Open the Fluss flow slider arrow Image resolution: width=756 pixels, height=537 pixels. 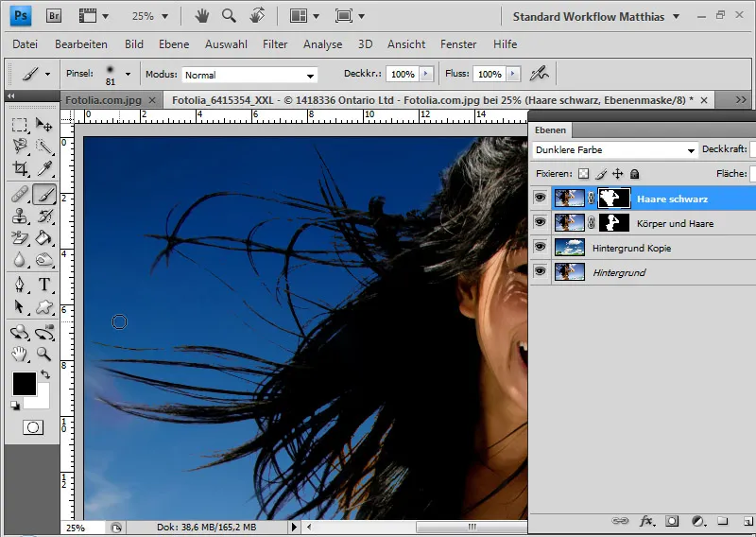(x=513, y=74)
